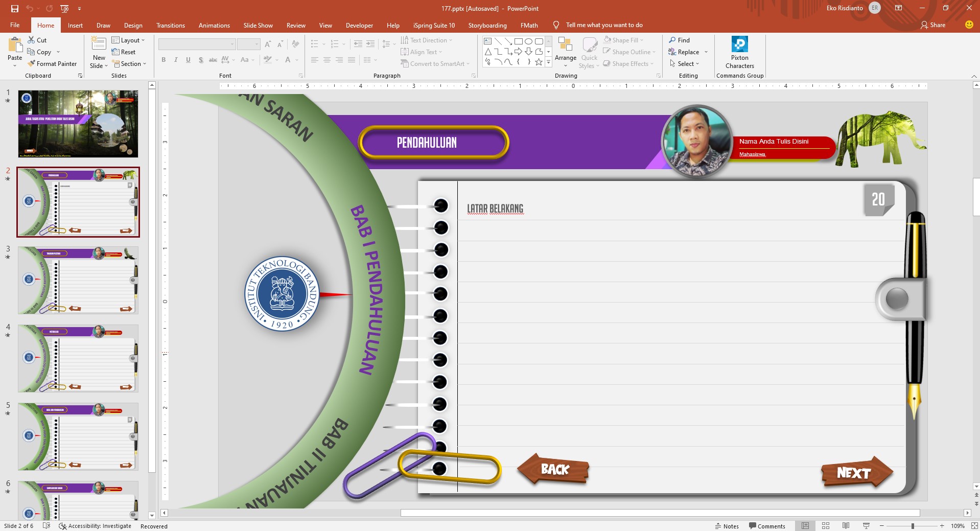Click zoom out minus button
The width and height of the screenshot is (980, 531).
tap(881, 526)
